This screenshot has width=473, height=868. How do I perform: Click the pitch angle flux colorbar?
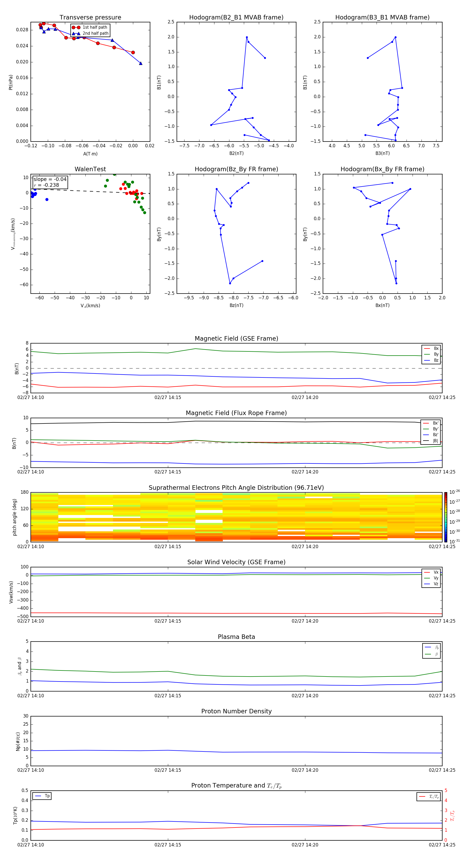click(x=446, y=517)
